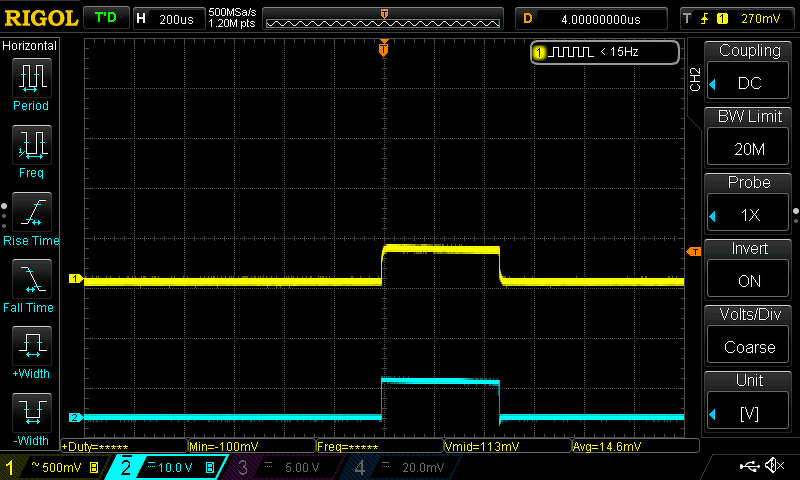This screenshot has height=480, width=800.
Task: Open the Coupling DC setting
Action: 748,80
